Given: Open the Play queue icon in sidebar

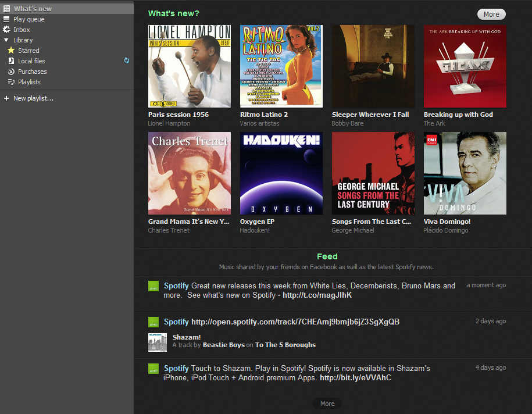Looking at the screenshot, I should coord(6,19).
